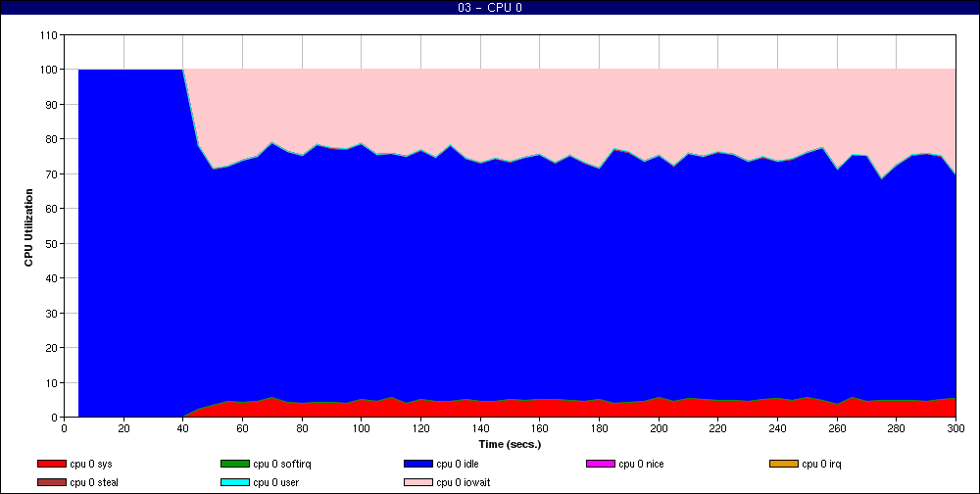Screen dimensions: 980x494
Task: Click the green cpu 0 softirq legend swatch
Action: coord(235,464)
